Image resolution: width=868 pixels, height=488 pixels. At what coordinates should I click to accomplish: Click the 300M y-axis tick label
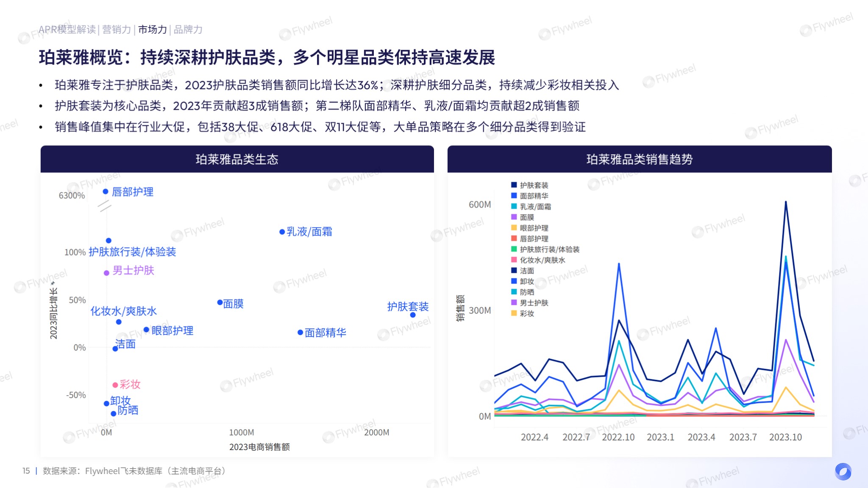click(x=480, y=311)
